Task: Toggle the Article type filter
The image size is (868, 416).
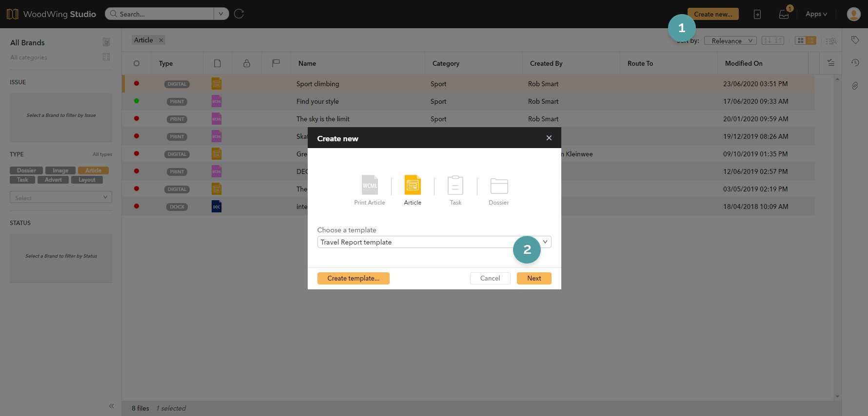Action: (94, 170)
